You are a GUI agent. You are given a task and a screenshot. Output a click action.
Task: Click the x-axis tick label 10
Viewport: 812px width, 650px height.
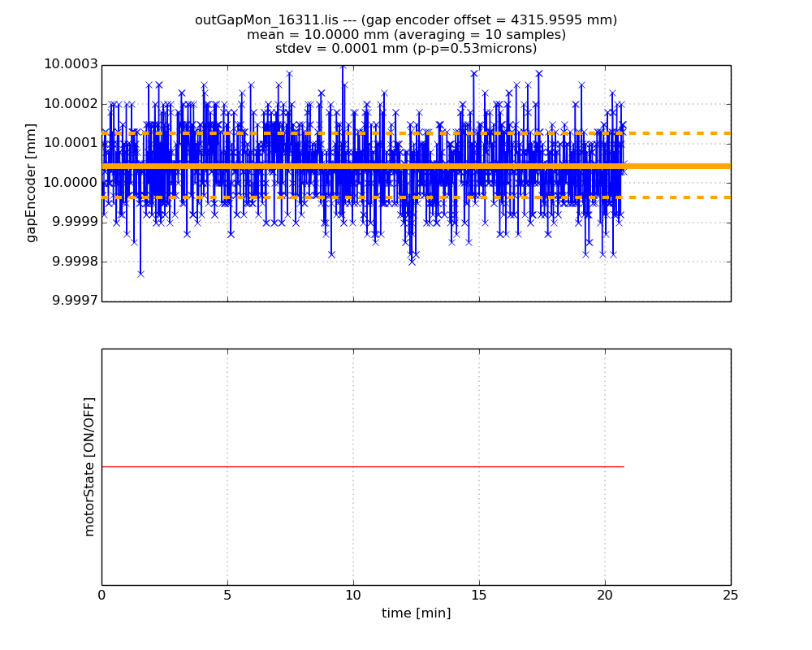click(x=353, y=596)
